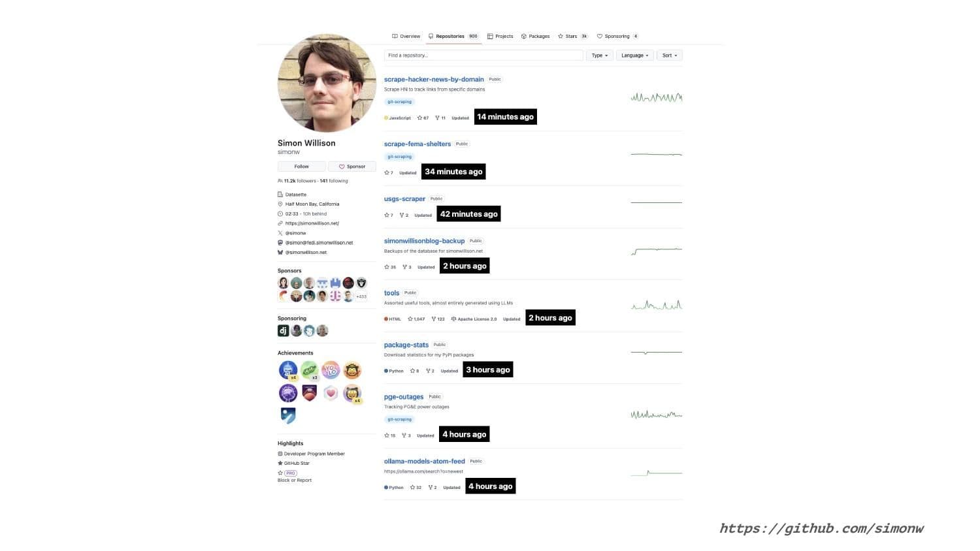Click the git-scraping topic tag on scrape-fema-shelters
Viewport: 980px width, 551px height.
[x=399, y=157]
